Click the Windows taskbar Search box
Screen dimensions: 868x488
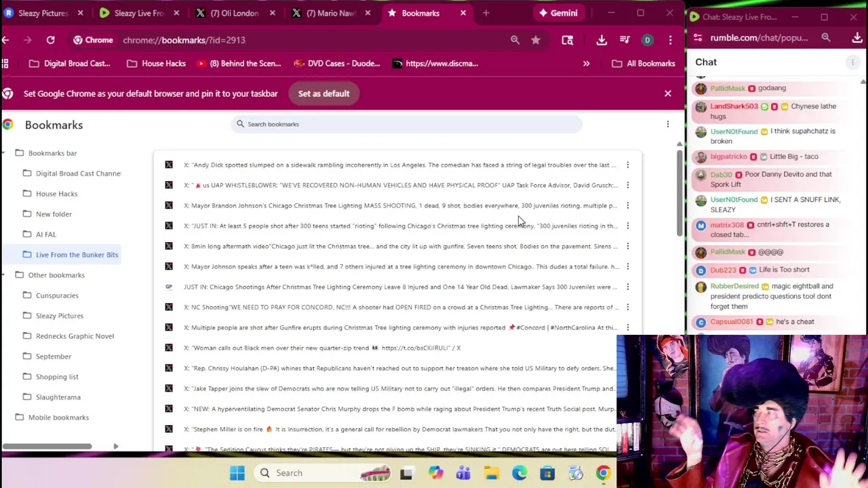tap(321, 472)
